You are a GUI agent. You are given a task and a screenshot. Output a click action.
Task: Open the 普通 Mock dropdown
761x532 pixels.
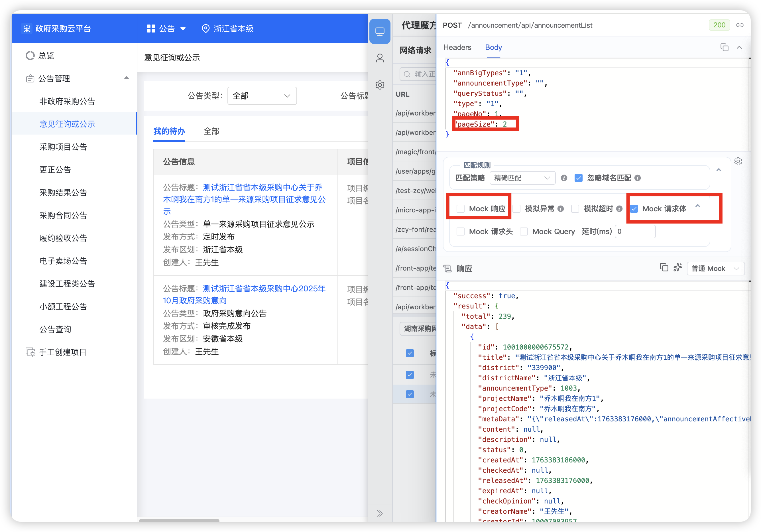point(715,269)
